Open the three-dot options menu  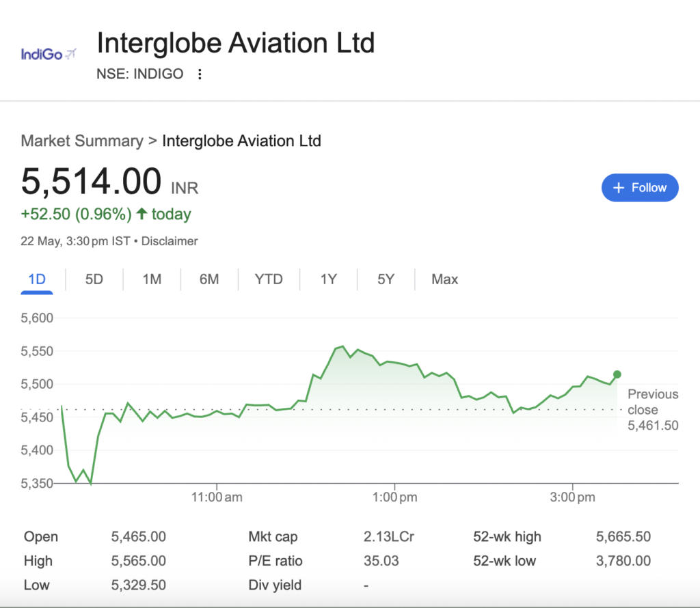coord(200,74)
